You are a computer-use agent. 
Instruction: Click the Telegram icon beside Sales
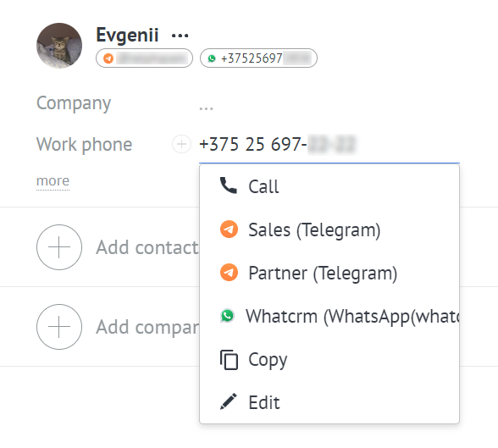[229, 229]
